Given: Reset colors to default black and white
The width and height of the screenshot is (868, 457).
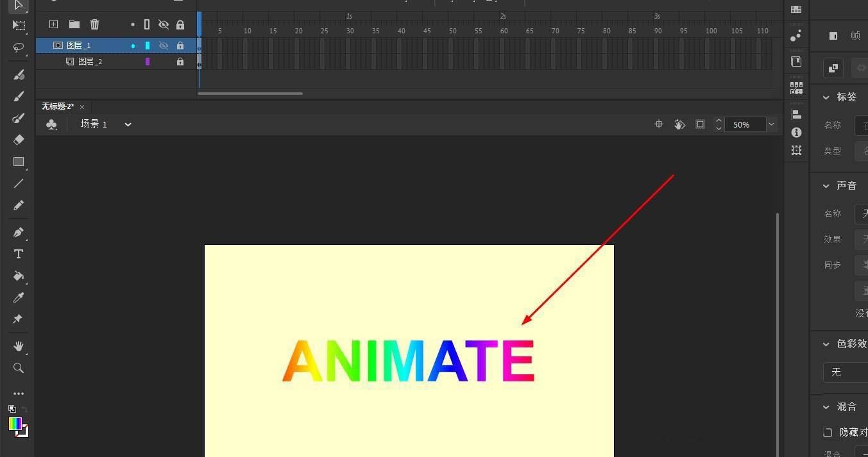Looking at the screenshot, I should (12, 409).
